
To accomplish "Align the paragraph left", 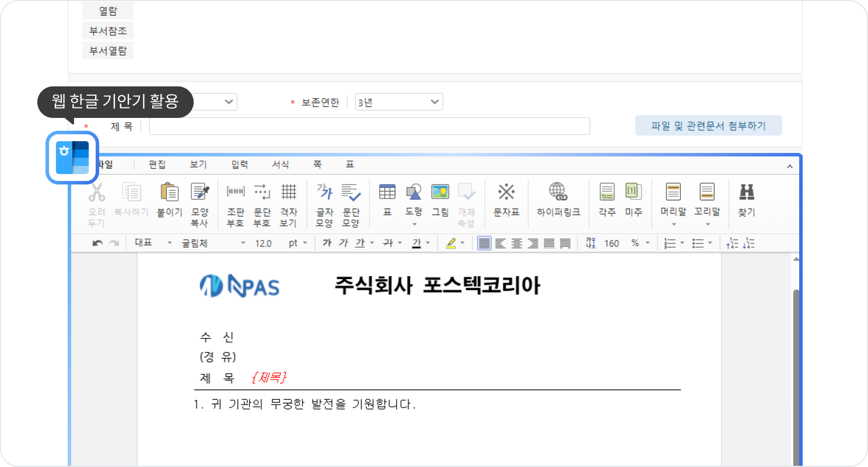I will point(501,243).
